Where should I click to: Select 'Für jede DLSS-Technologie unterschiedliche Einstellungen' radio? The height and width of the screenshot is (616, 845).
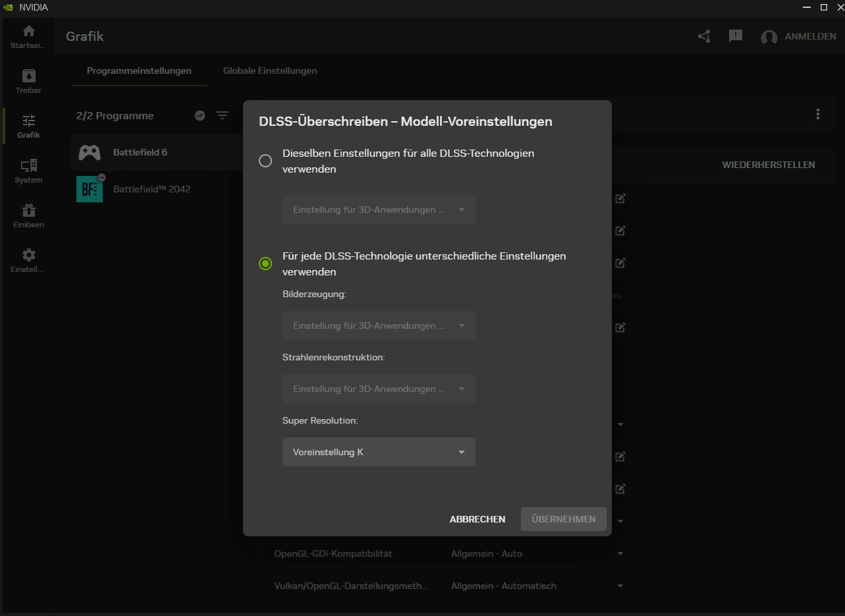tap(265, 264)
